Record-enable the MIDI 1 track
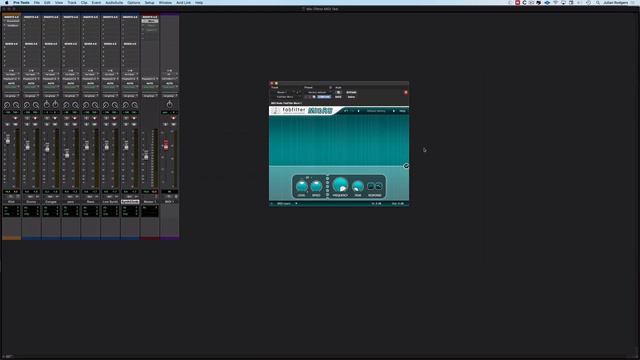 (x=173, y=118)
